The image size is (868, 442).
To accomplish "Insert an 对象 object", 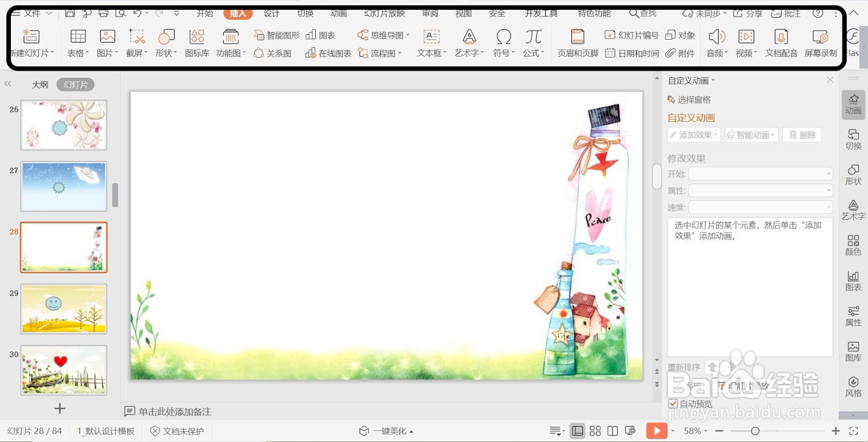I will 680,35.
